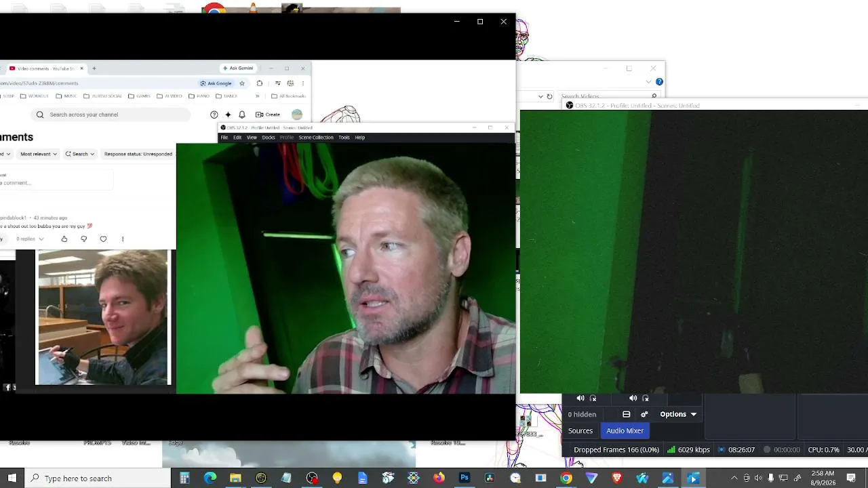Click the Ask Gemini button
Screen dimensions: 868x488
pyautogui.click(x=238, y=68)
